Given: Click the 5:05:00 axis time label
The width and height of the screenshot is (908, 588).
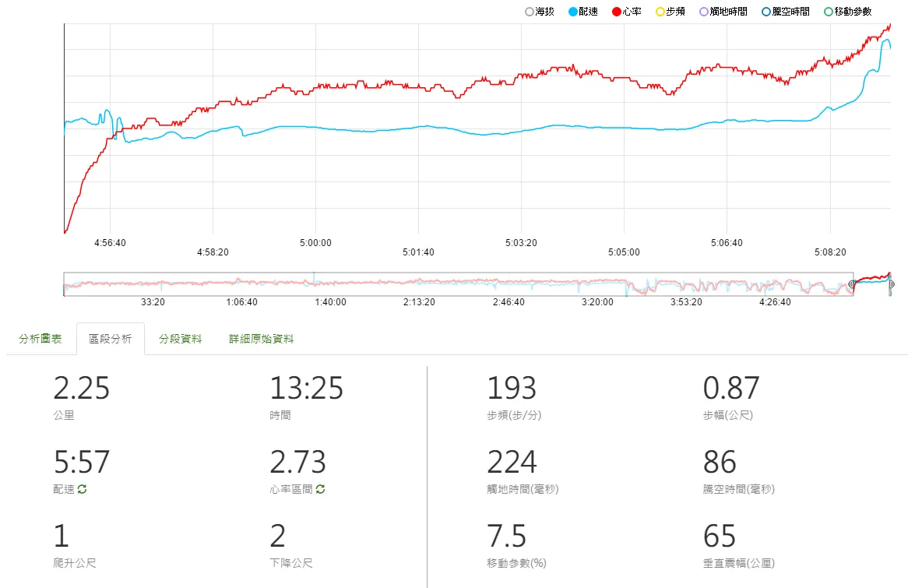Looking at the screenshot, I should (x=624, y=252).
